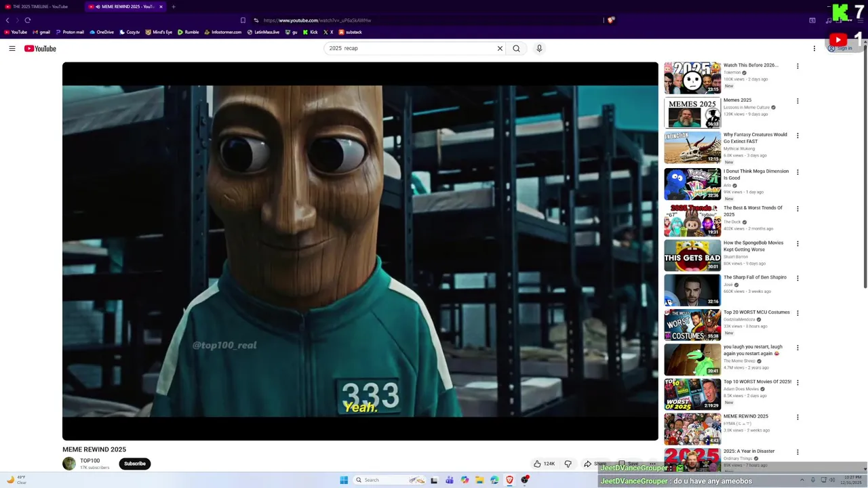Image resolution: width=868 pixels, height=488 pixels.
Task: Open the YouTube hamburger guide menu
Action: [12, 48]
